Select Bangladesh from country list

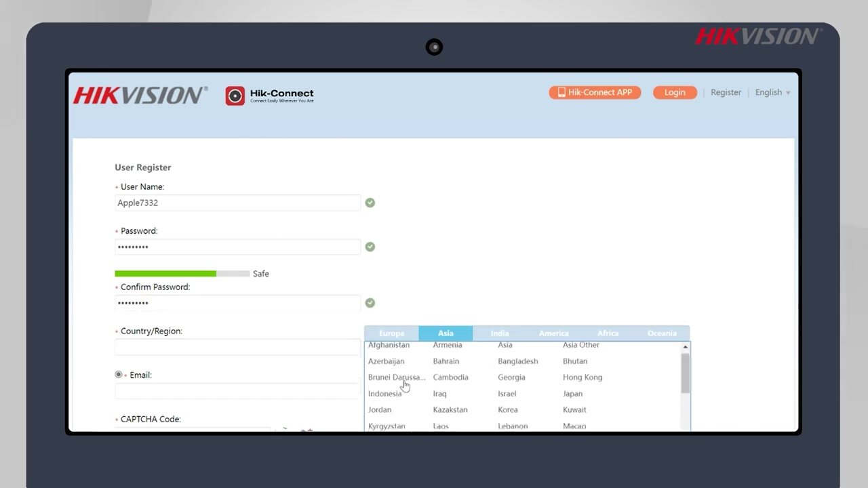[x=518, y=361]
